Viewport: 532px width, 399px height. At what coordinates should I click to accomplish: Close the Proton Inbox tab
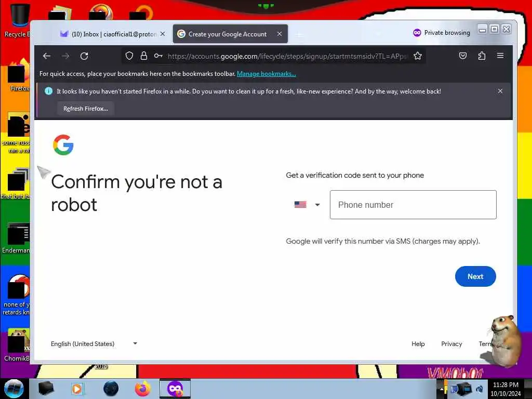point(163,34)
